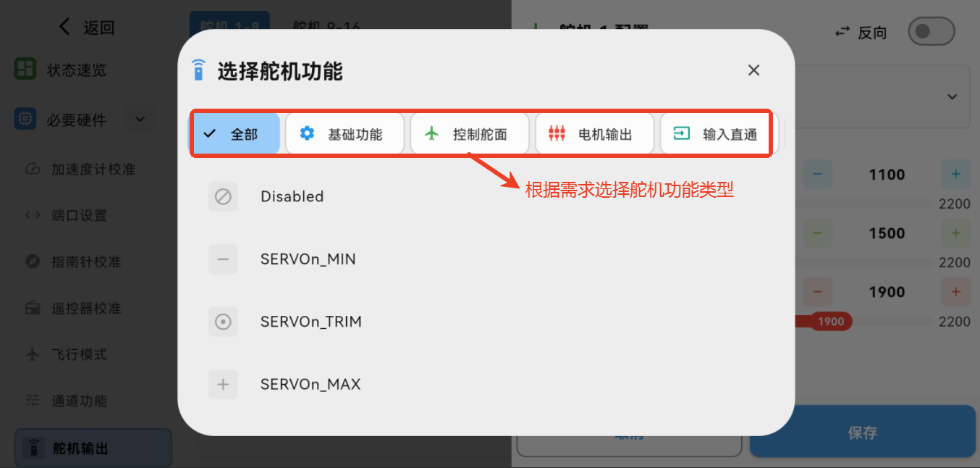Select the 基础功能 filter chip
Screen dimensions: 980x468
click(345, 134)
